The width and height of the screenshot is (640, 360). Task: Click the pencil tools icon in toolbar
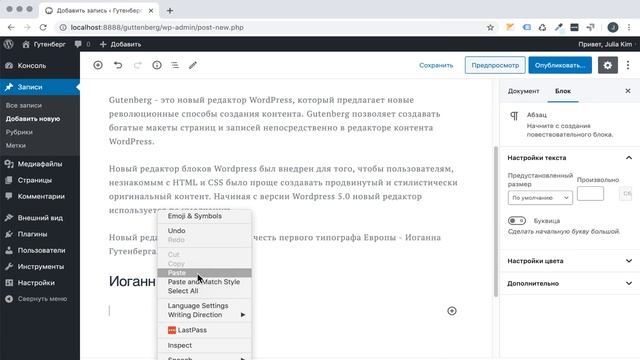click(x=193, y=65)
